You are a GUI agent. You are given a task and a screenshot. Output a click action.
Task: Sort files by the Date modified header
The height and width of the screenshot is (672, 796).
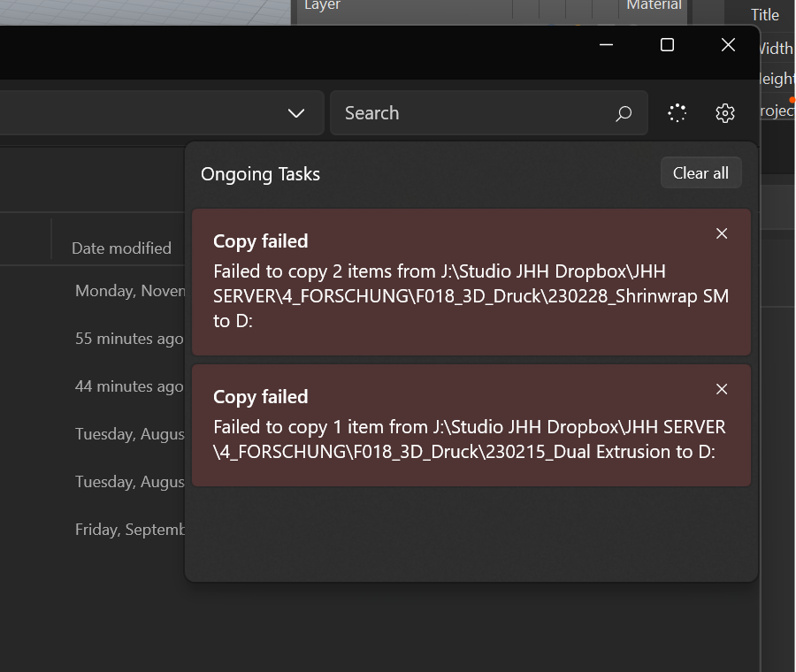[121, 248]
